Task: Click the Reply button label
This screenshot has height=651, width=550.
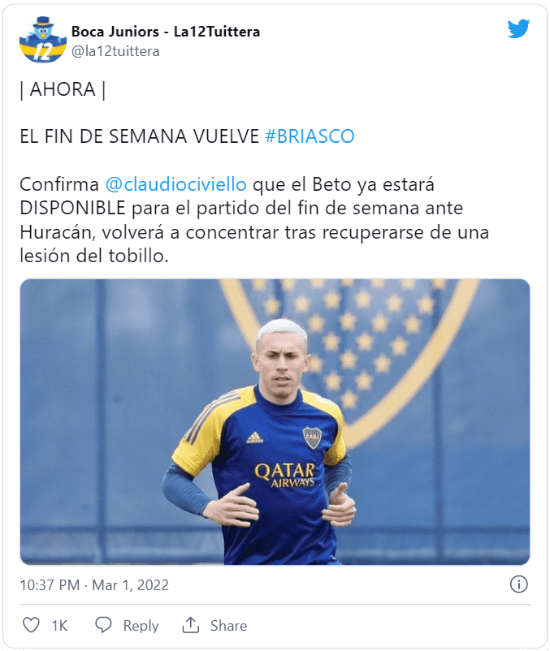Action: pyautogui.click(x=141, y=625)
